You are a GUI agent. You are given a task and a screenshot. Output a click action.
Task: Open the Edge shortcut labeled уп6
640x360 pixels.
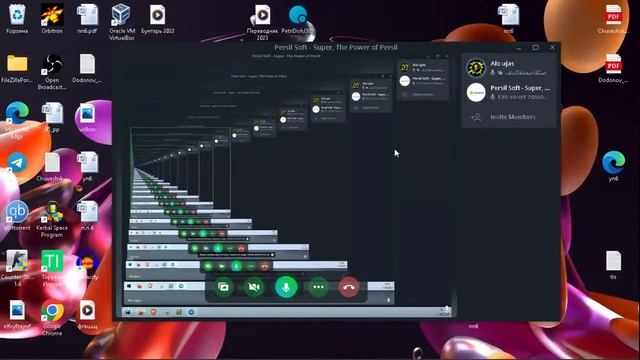click(613, 165)
